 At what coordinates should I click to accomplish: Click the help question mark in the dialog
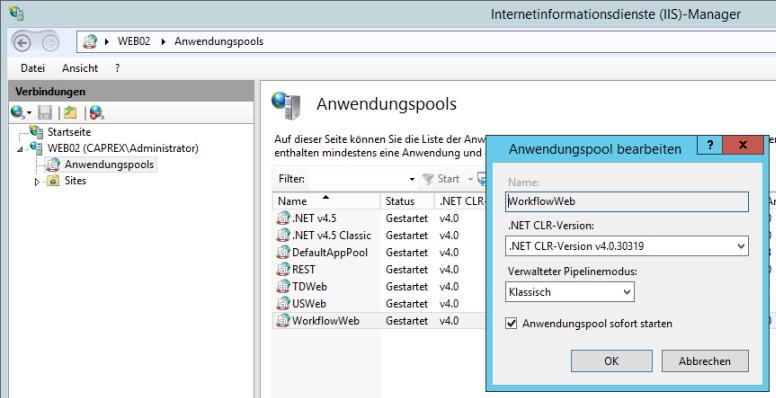710,145
